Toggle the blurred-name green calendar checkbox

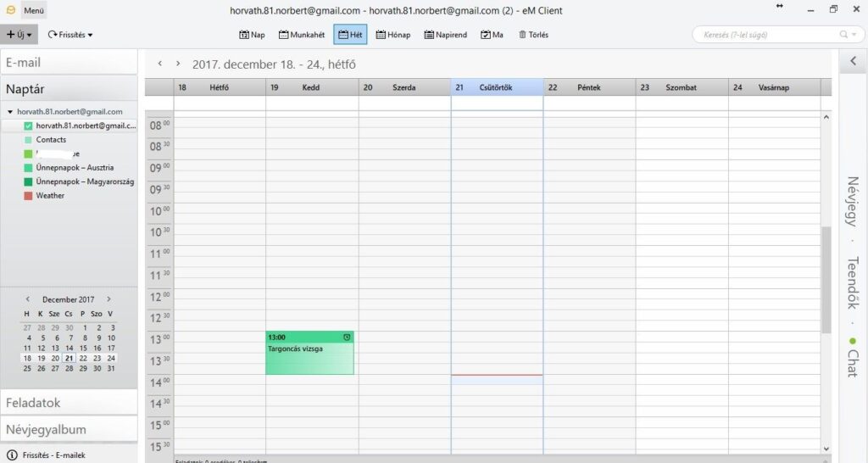[28, 153]
